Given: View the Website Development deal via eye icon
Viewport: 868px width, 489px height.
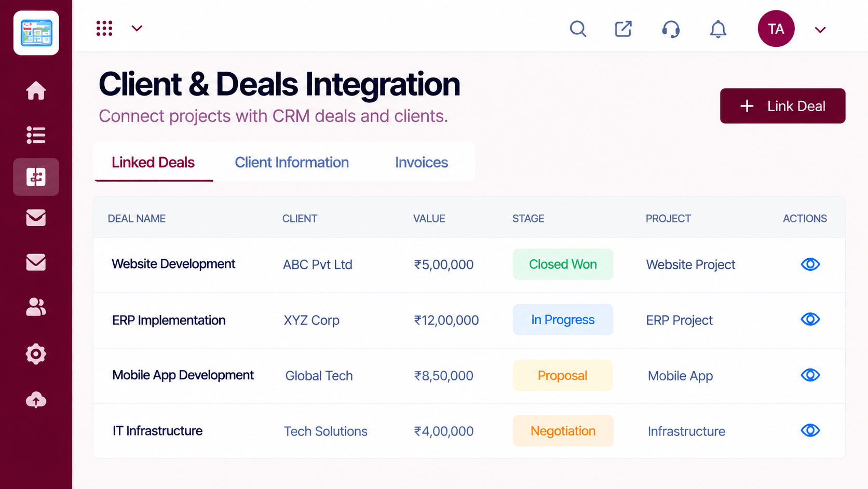Looking at the screenshot, I should [810, 265].
